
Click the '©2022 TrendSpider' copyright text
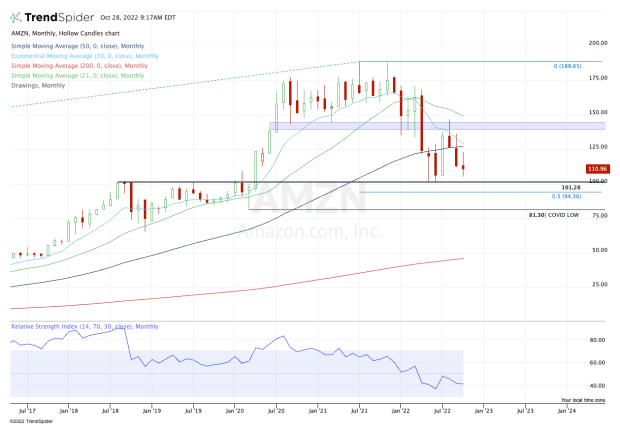click(x=31, y=421)
